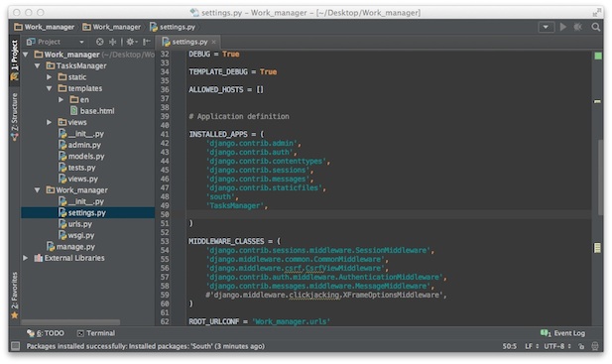The height and width of the screenshot is (364, 612).
Task: Collapse the templates folder
Action: [50, 88]
